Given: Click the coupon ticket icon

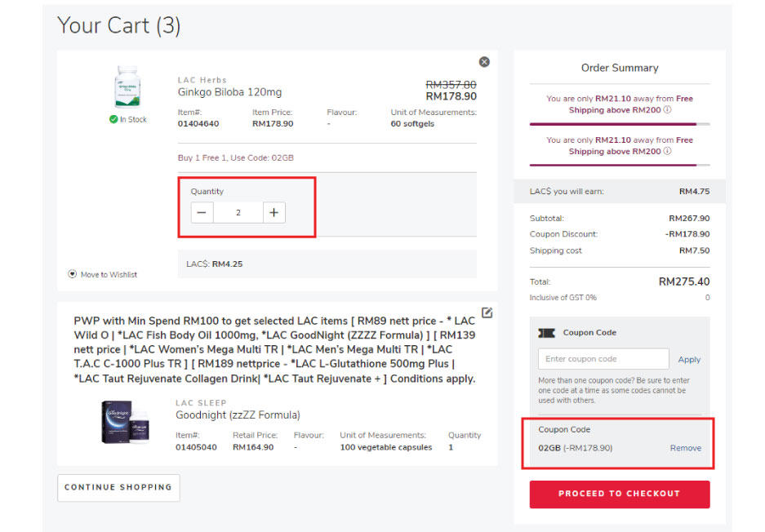Looking at the screenshot, I should click(x=546, y=333).
